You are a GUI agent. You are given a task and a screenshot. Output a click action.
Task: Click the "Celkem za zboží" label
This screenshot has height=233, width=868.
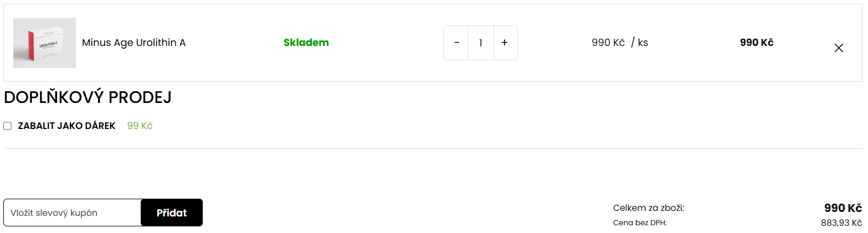[x=648, y=208]
